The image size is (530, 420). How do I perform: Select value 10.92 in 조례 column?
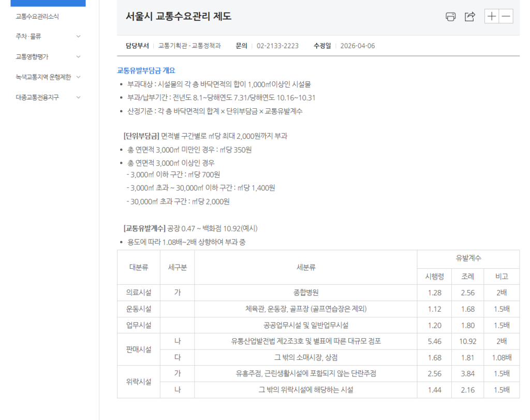[467, 342]
